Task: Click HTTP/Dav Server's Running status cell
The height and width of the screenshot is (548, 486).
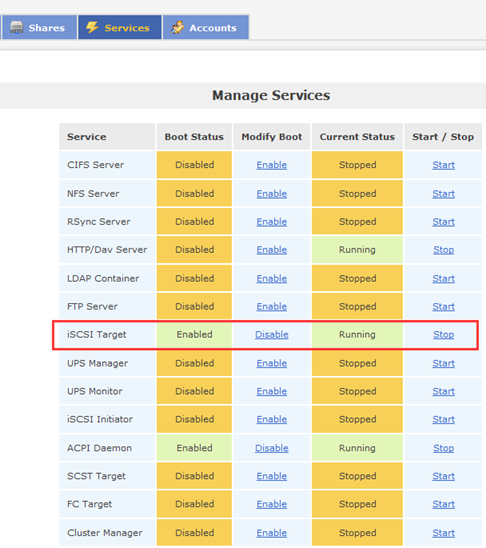Action: coord(357,250)
